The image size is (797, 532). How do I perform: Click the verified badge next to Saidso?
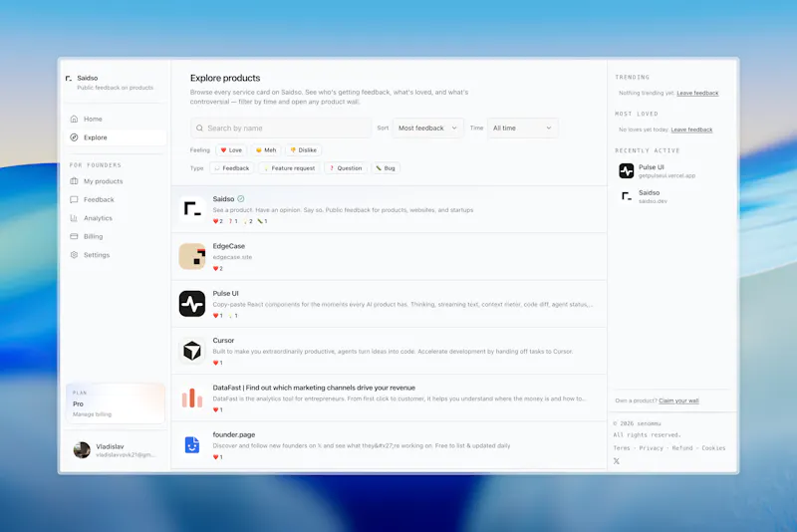pos(241,199)
